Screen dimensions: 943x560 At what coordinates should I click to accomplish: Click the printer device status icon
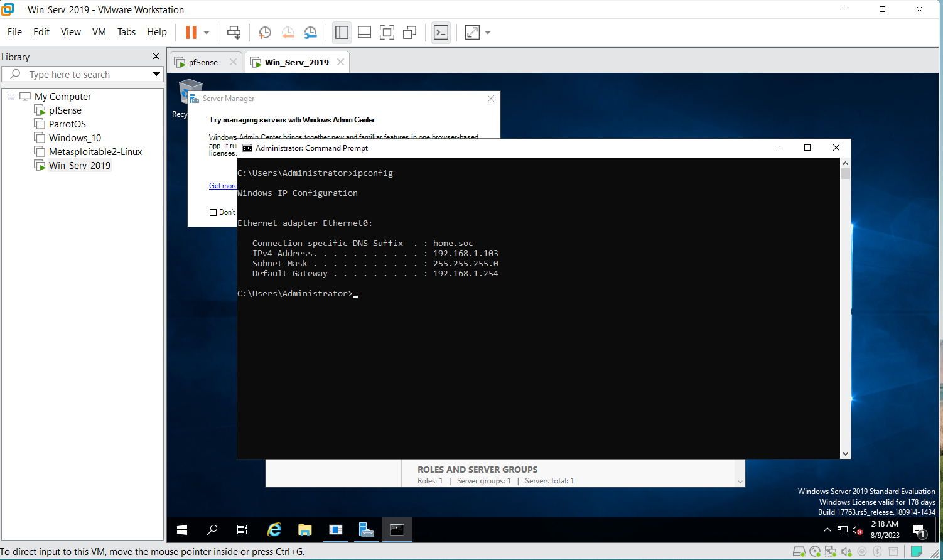coord(893,552)
